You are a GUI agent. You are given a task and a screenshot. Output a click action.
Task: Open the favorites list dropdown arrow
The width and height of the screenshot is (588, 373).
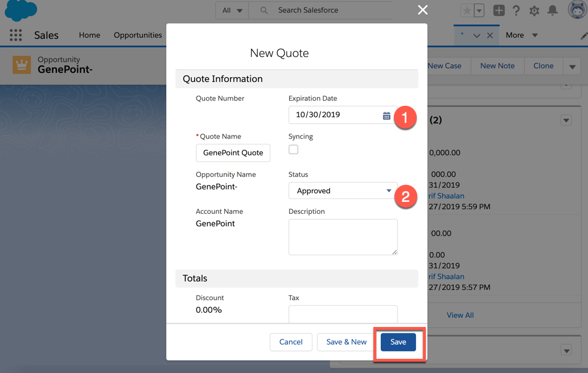[x=479, y=10]
